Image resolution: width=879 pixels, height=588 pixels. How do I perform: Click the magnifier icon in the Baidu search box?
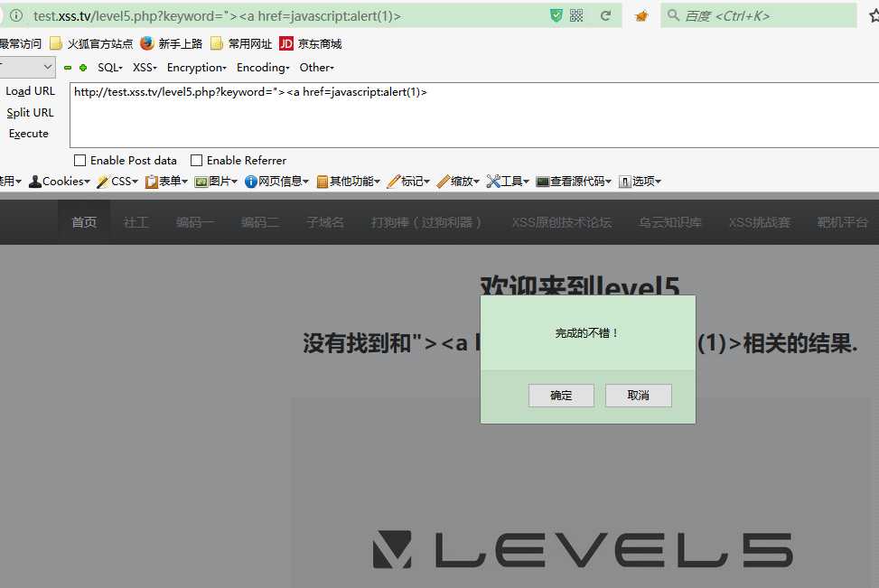(673, 15)
